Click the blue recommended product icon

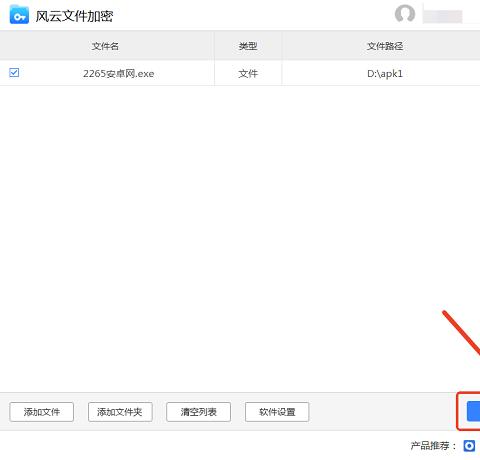pos(469,446)
